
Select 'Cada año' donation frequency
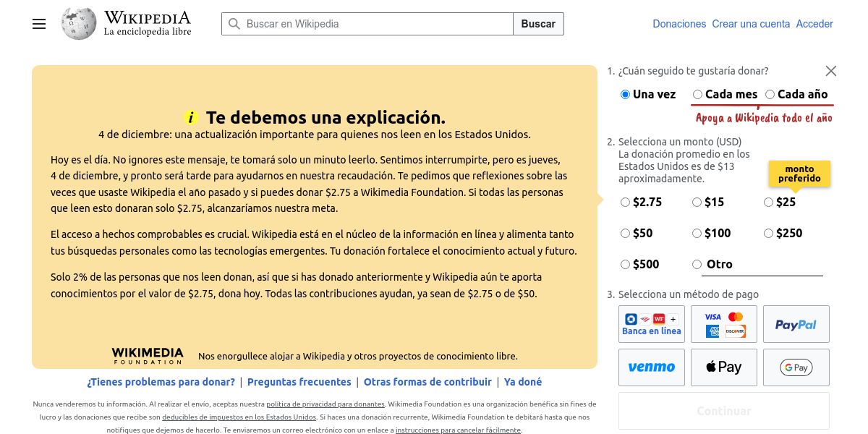tap(770, 94)
